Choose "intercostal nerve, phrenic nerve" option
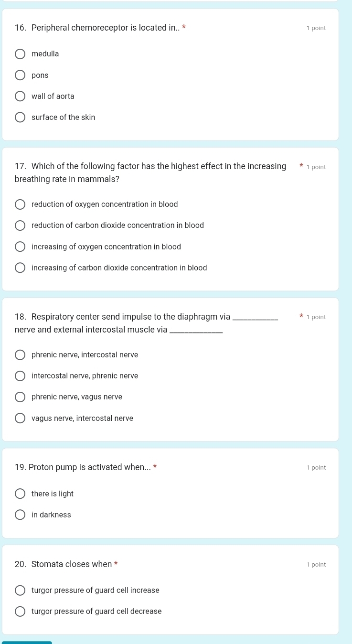The height and width of the screenshot is (644, 352). coord(20,376)
